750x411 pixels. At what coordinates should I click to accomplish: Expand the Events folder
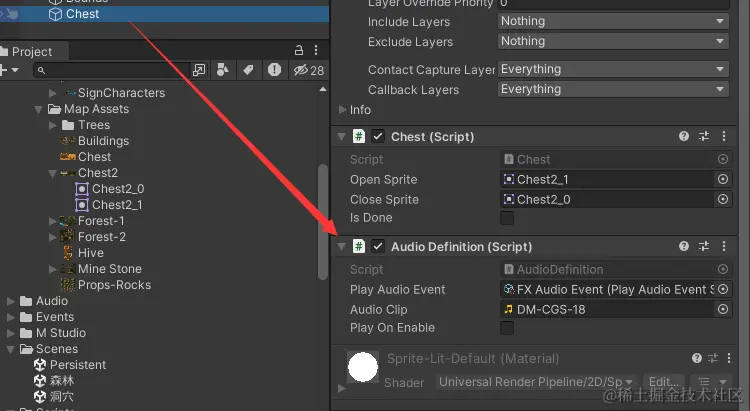coord(11,317)
